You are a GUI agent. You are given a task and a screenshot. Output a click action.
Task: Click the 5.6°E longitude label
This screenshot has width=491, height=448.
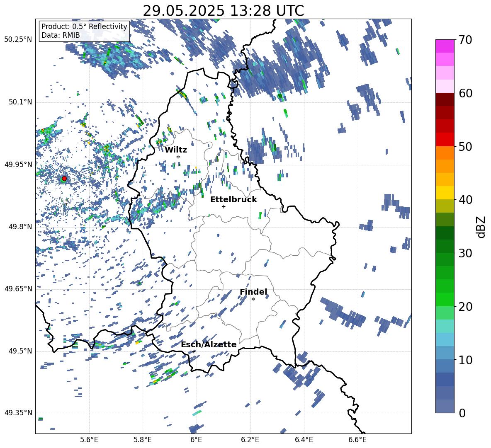(89, 440)
